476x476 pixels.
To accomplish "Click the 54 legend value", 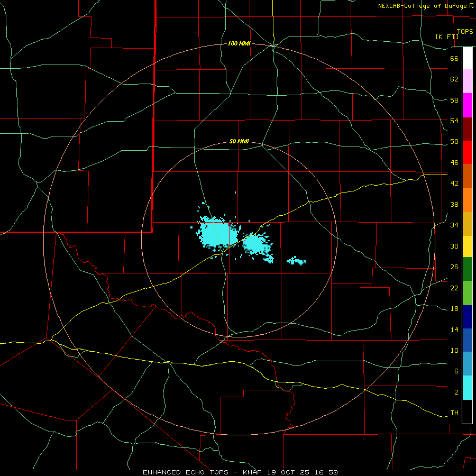I will [x=454, y=121].
